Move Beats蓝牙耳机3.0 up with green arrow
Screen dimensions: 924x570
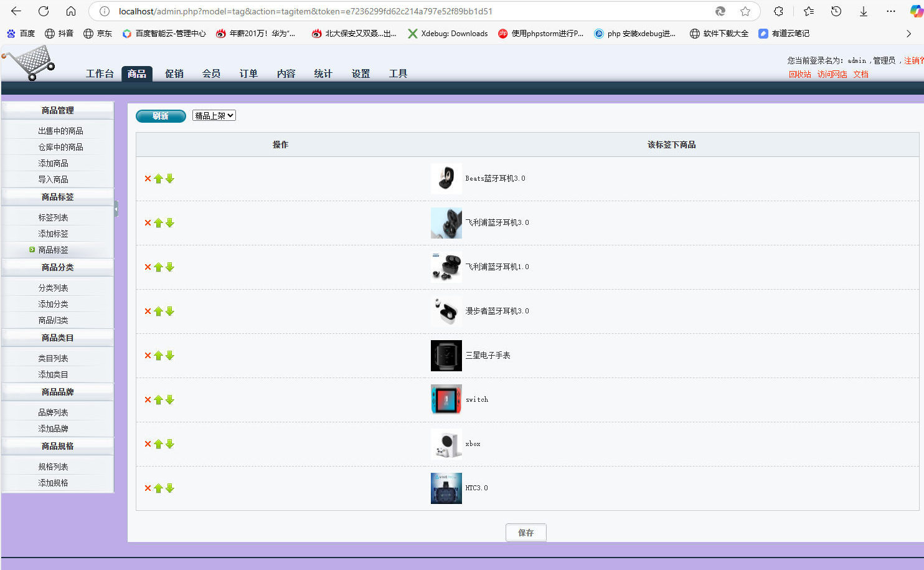[158, 179]
